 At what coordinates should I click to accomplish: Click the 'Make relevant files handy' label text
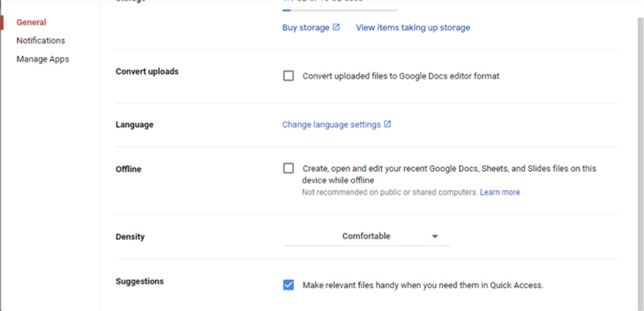(x=423, y=285)
